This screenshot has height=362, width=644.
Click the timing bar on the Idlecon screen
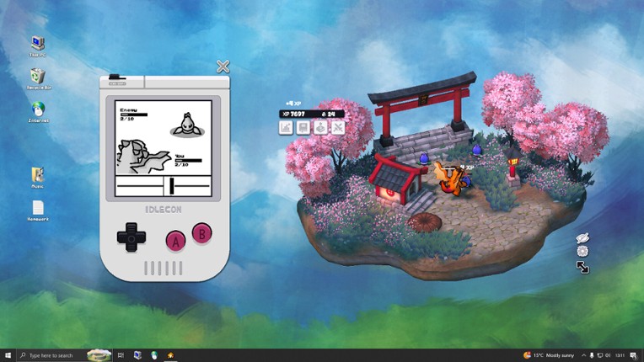(164, 186)
